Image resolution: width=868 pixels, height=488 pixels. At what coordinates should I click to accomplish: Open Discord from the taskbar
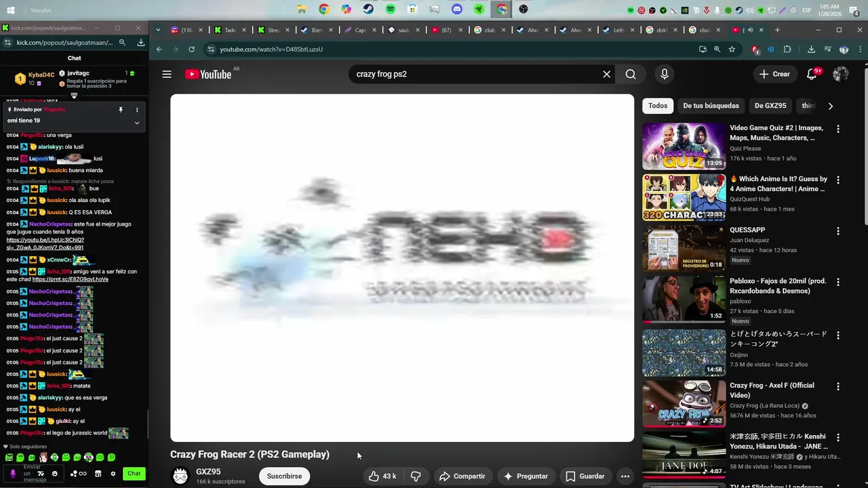coord(457,9)
